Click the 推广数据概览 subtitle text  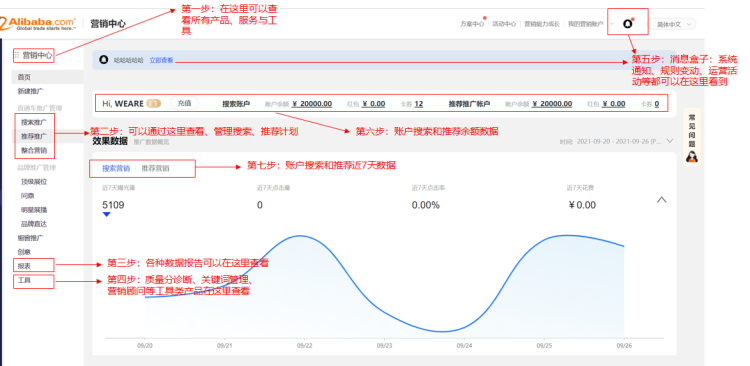pos(151,142)
